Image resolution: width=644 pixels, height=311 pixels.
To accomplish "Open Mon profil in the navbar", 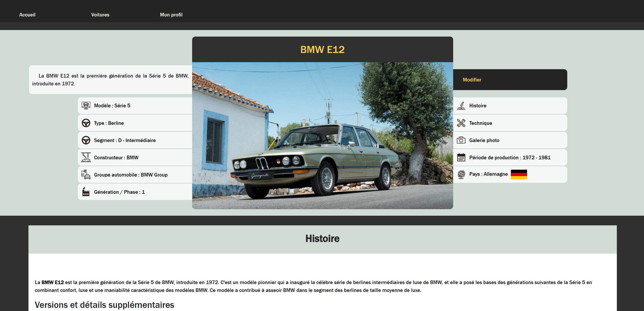I will (x=171, y=15).
